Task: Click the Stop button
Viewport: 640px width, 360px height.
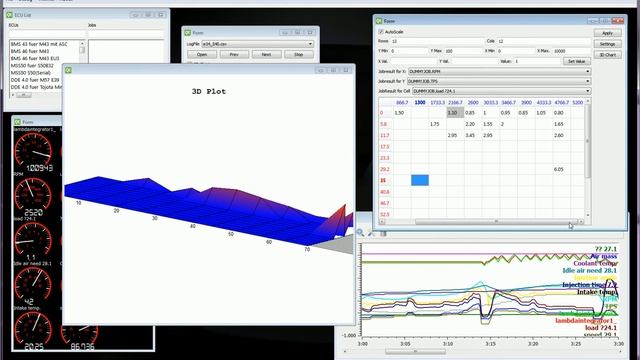Action: [299, 54]
